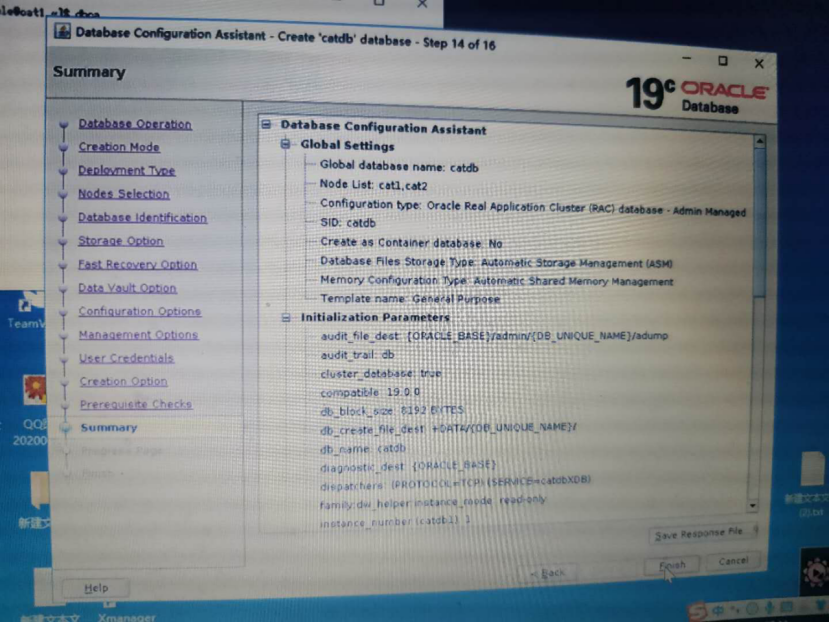Viewport: 830px width, 623px height.
Task: Click the Database Configuration Assistant title bar icon
Action: [62, 31]
